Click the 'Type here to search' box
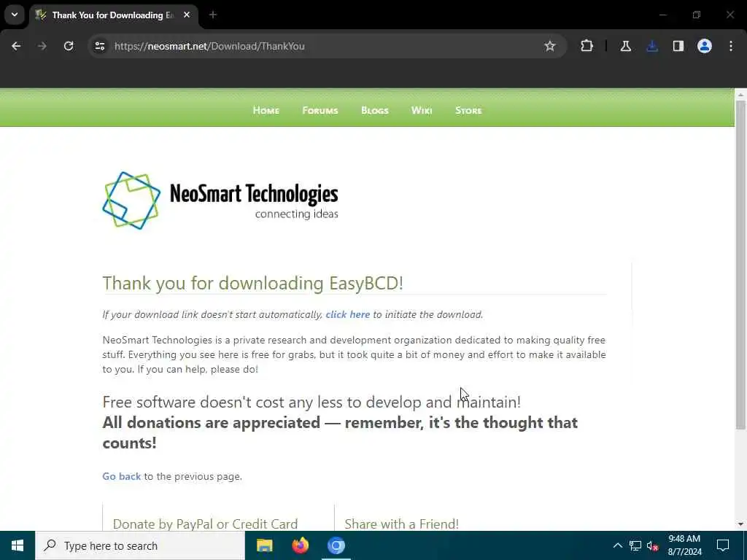The width and height of the screenshot is (747, 560). pos(140,545)
